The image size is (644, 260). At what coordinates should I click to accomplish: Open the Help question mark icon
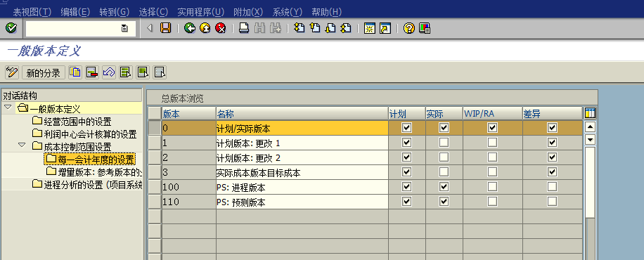pos(408,28)
